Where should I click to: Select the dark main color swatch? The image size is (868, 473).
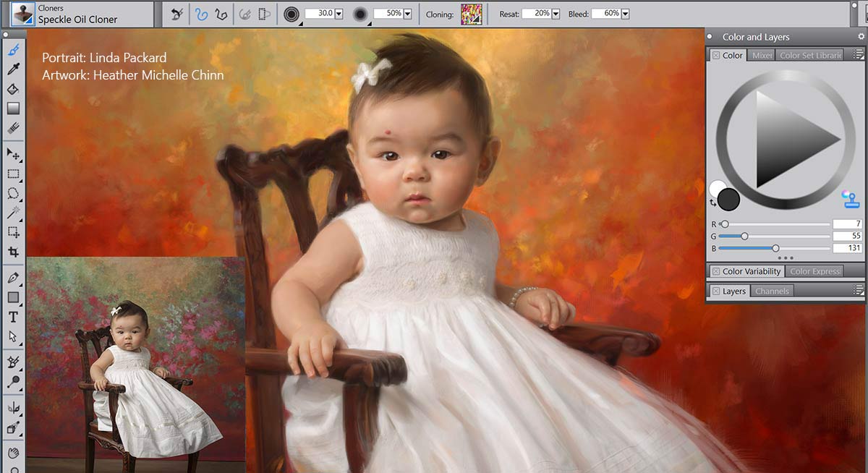coord(728,200)
